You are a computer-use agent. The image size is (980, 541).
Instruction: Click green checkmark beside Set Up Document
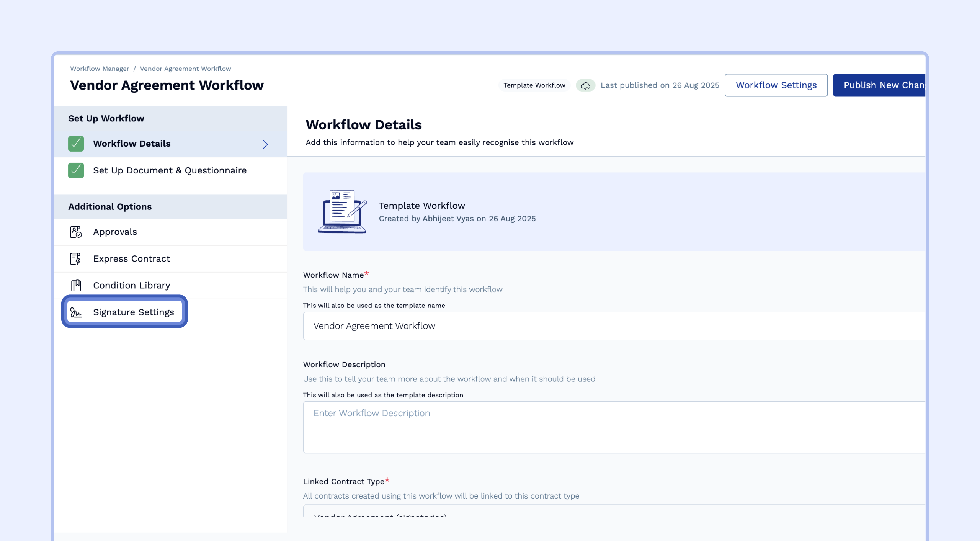coord(76,171)
